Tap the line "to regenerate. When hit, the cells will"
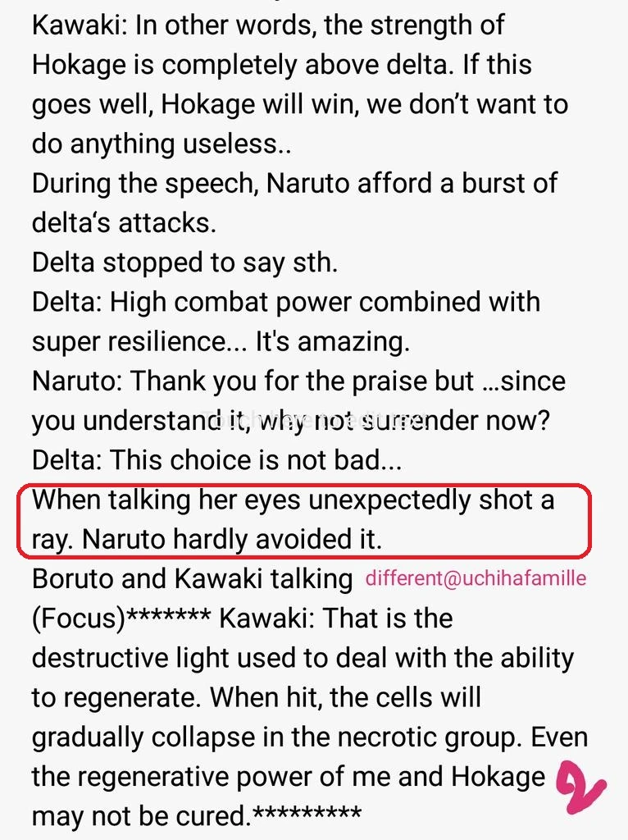This screenshot has height=840, width=628. click(257, 697)
